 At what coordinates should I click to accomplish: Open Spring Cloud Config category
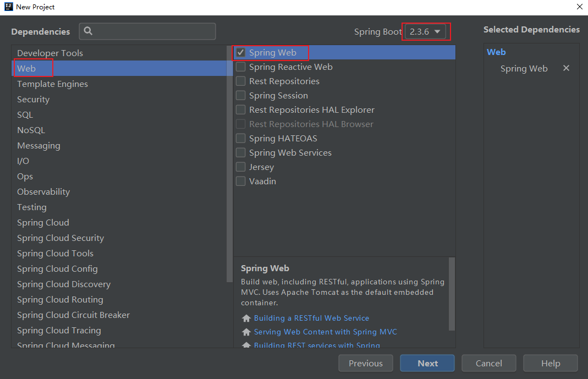119,268
